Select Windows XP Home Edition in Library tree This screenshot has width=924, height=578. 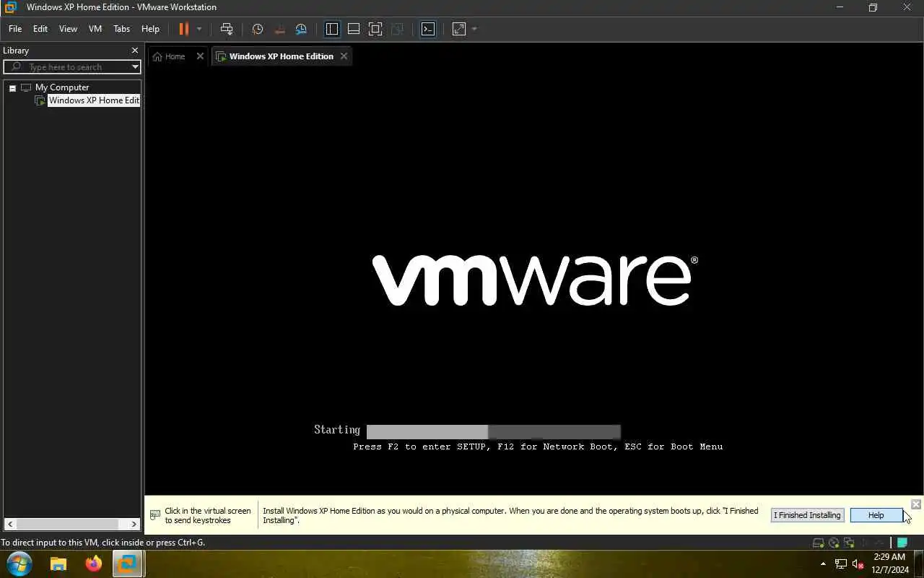(x=94, y=100)
